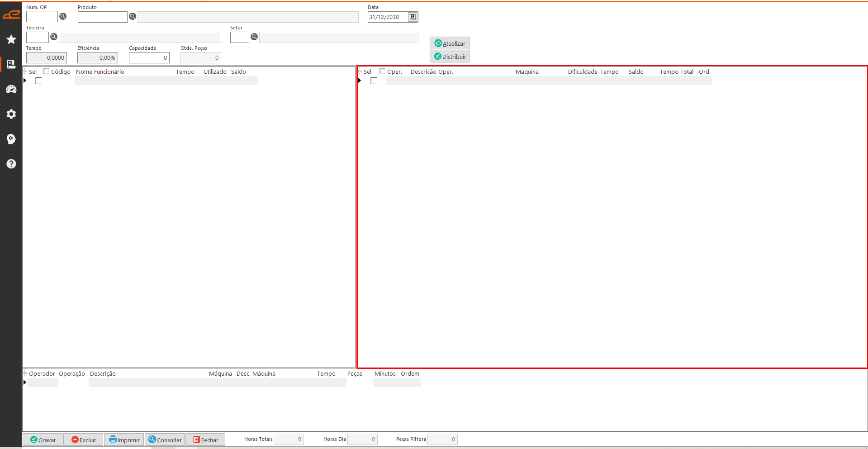Image resolution: width=868 pixels, height=449 pixels.
Task: Click the search icon beside Setor field
Action: [x=254, y=37]
